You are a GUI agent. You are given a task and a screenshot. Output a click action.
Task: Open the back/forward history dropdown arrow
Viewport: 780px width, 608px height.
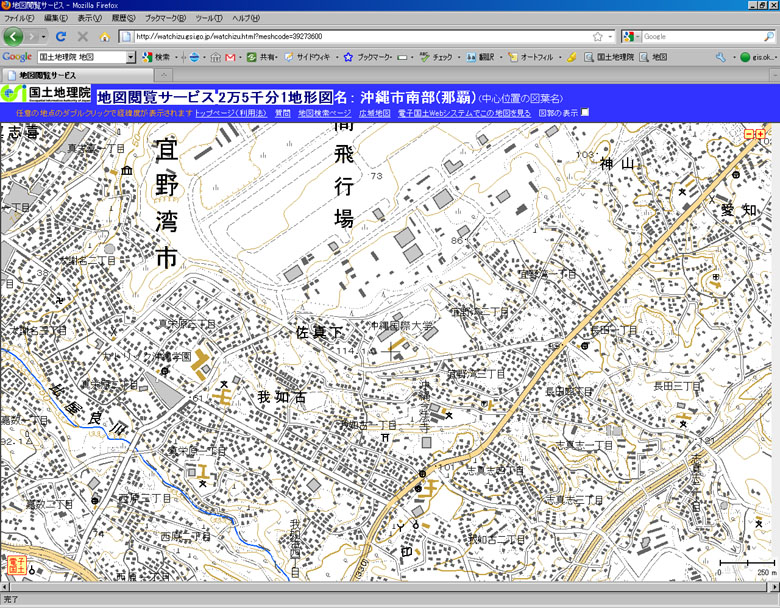pos(43,36)
